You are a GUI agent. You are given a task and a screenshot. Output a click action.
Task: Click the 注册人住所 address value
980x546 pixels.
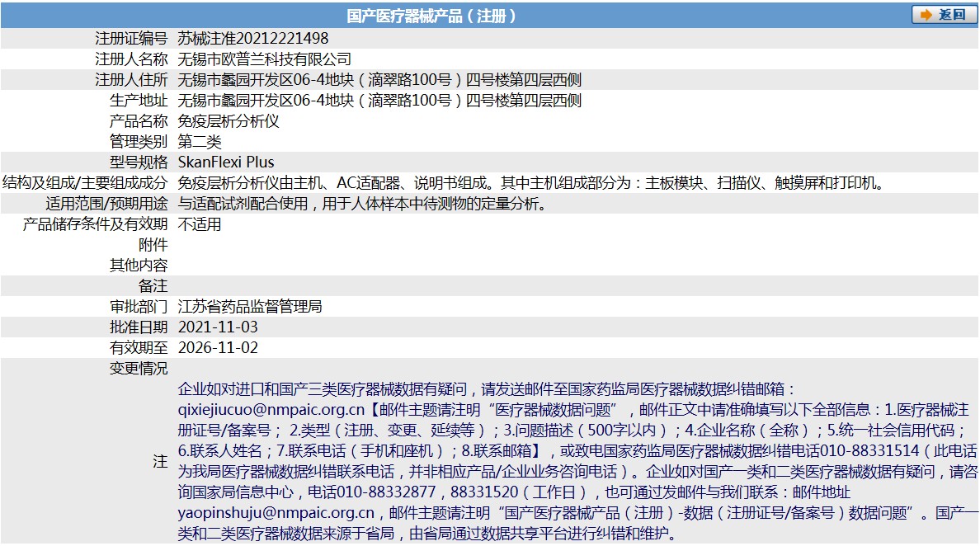click(x=379, y=80)
